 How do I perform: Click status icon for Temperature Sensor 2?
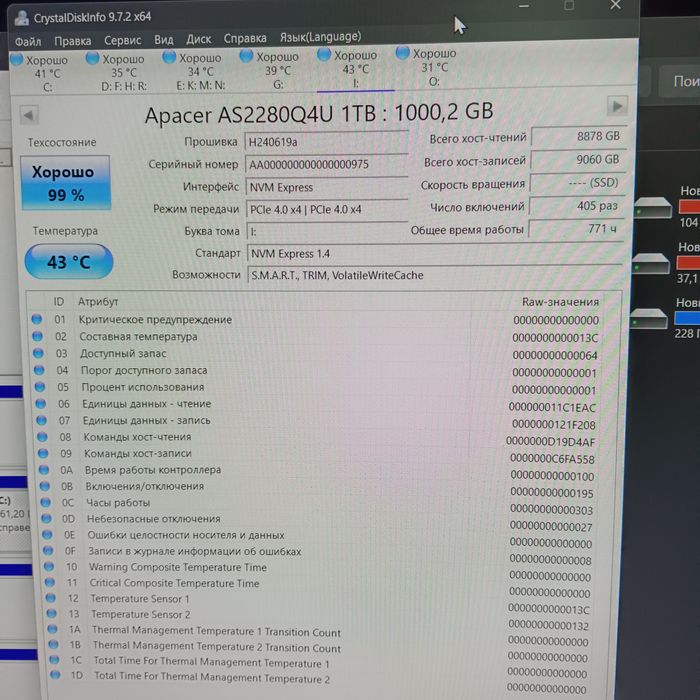(51, 613)
